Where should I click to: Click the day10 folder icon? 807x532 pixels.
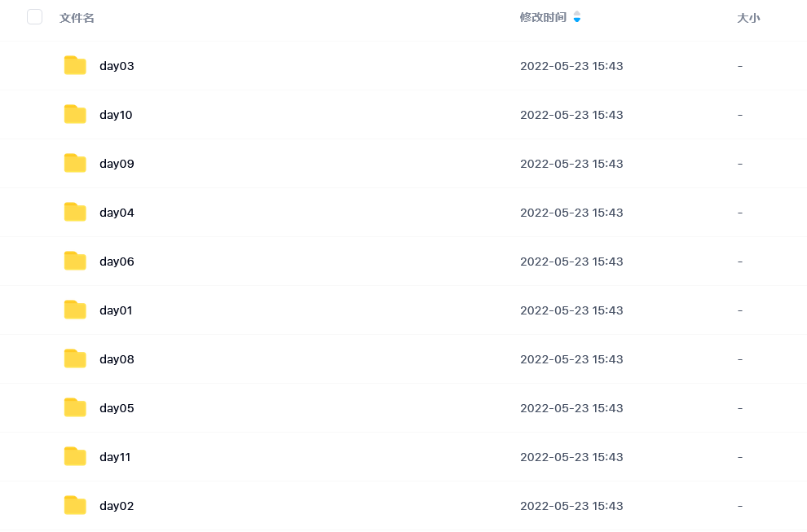click(75, 114)
